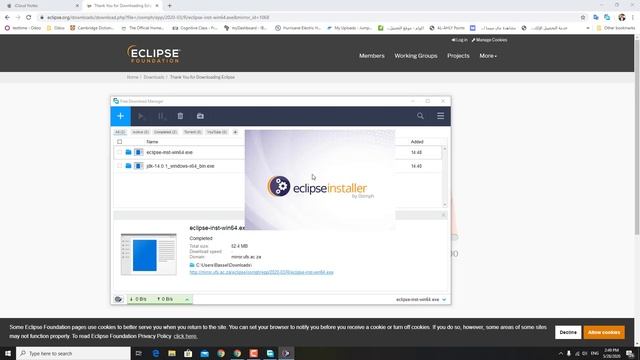Open the move-to-folder icon in the toolbar

200,116
